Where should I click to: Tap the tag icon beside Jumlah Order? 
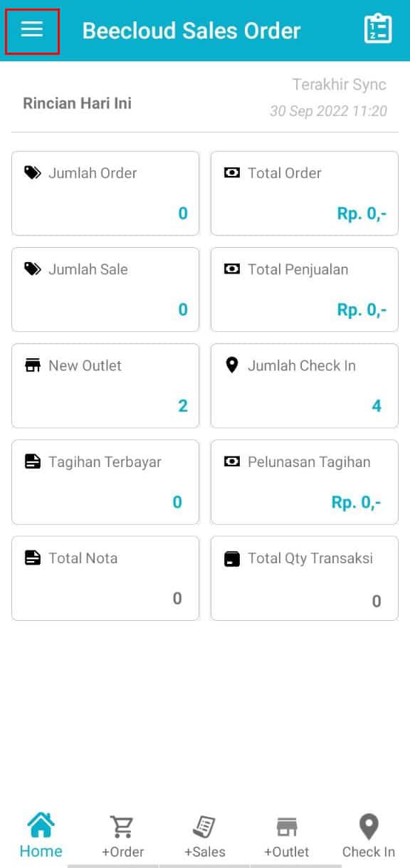tap(33, 173)
